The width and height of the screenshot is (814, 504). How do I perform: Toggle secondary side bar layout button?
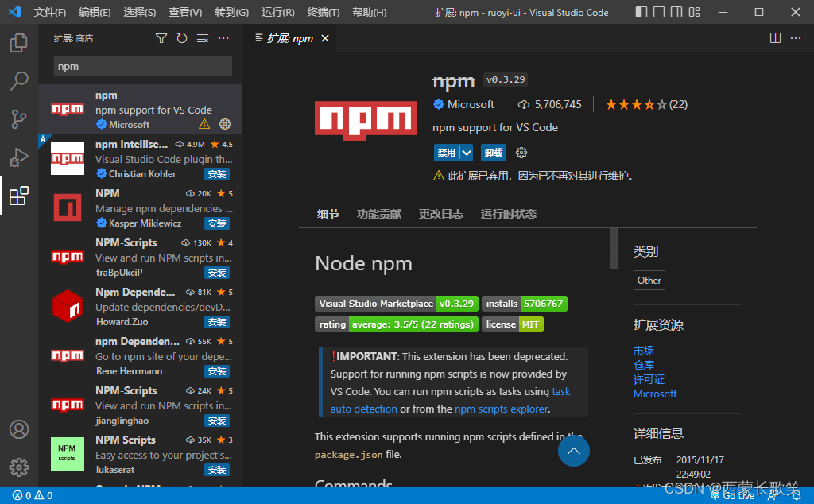coord(676,12)
